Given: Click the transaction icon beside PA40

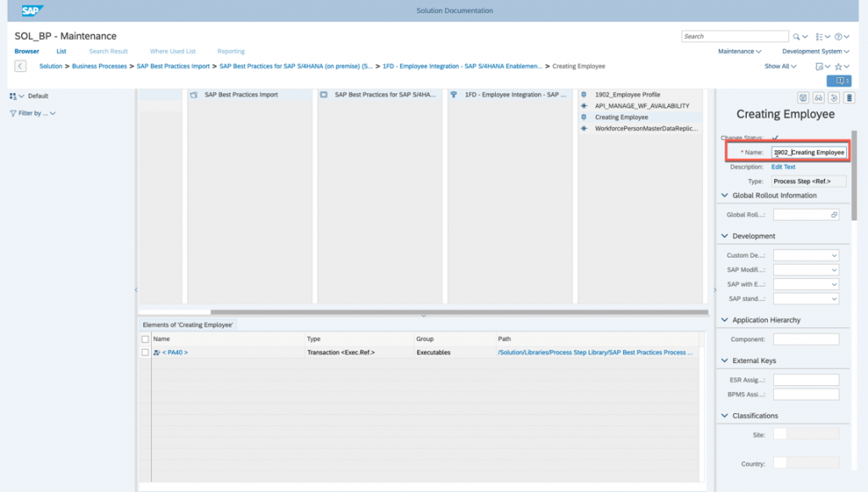Looking at the screenshot, I should [x=157, y=352].
